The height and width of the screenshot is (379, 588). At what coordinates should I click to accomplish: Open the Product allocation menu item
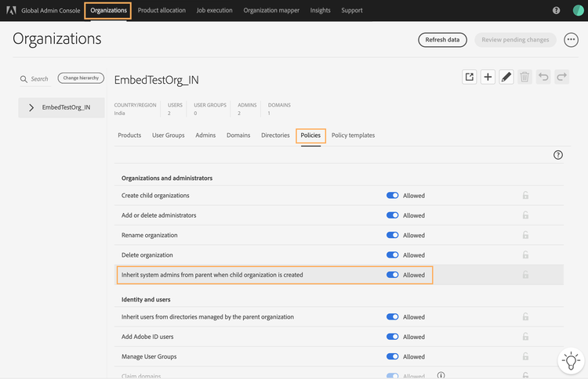click(162, 11)
